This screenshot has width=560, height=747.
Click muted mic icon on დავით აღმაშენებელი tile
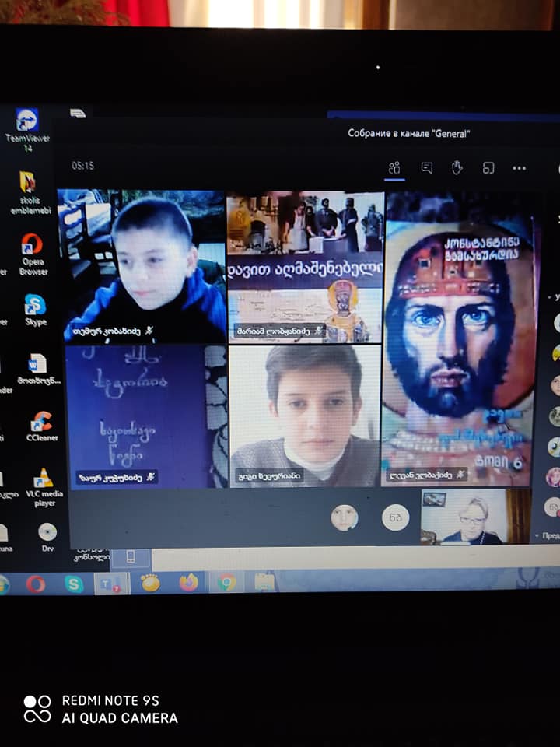pyautogui.click(x=318, y=330)
